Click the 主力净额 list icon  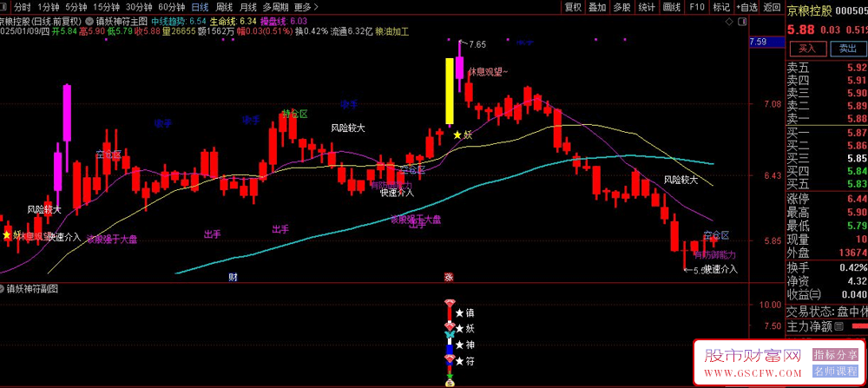[838, 327]
